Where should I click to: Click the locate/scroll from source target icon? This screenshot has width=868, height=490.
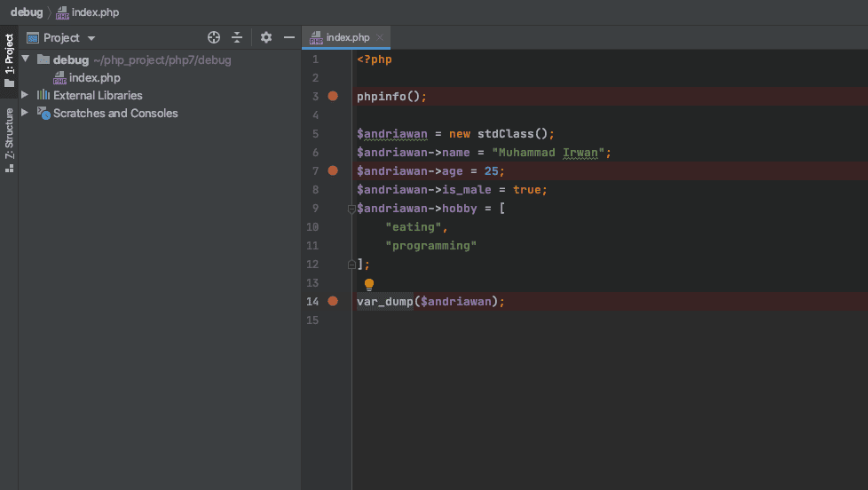click(x=213, y=37)
